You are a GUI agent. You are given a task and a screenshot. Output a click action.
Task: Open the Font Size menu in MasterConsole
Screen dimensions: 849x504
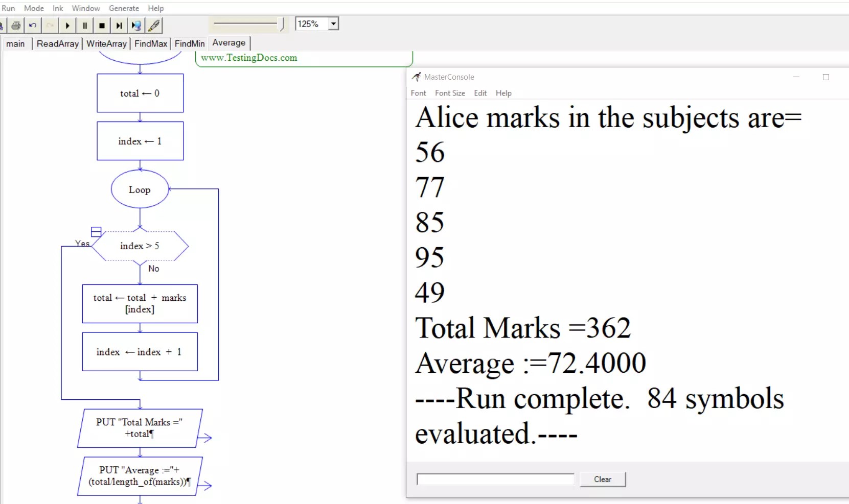point(450,93)
